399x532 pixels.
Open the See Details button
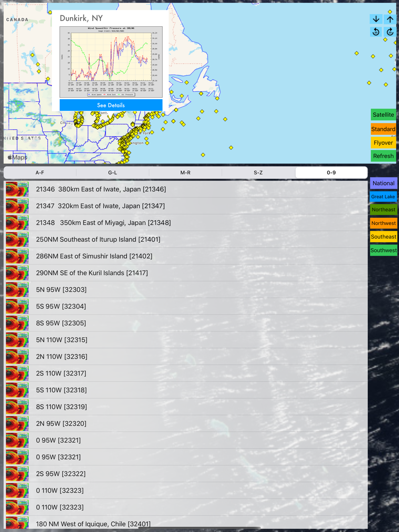(111, 105)
